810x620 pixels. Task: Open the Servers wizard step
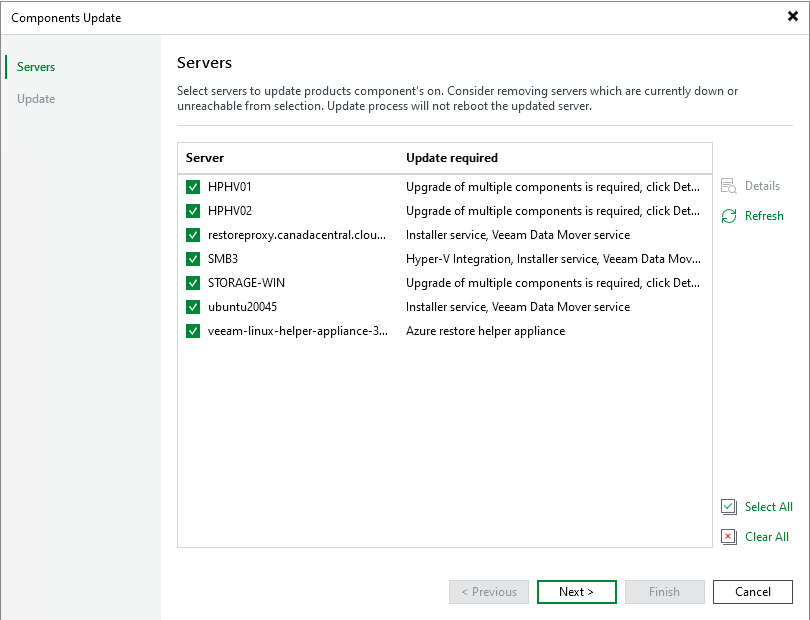(36, 67)
